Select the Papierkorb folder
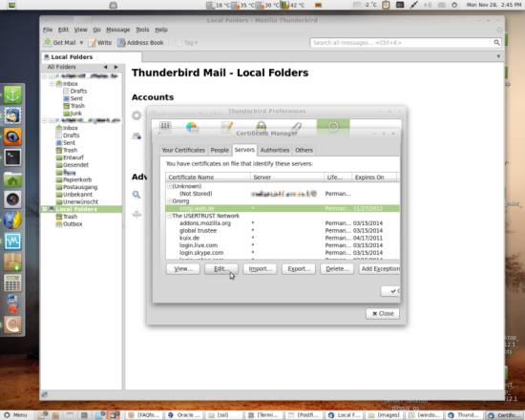Image resolution: width=525 pixels, height=420 pixels. [77, 179]
